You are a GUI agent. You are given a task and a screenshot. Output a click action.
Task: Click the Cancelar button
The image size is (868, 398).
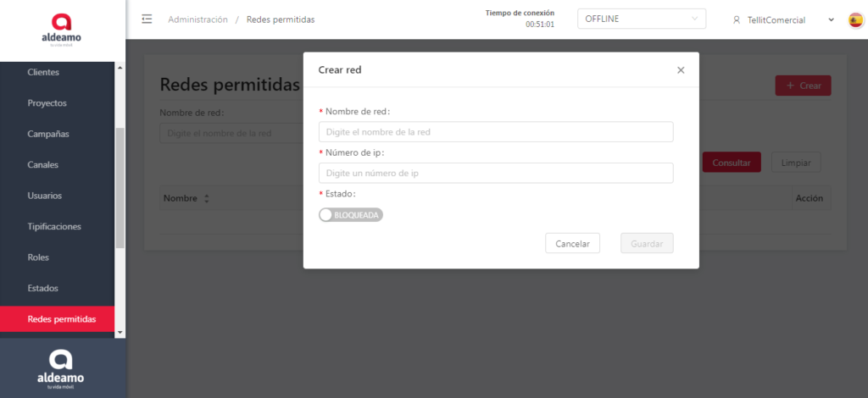click(572, 243)
